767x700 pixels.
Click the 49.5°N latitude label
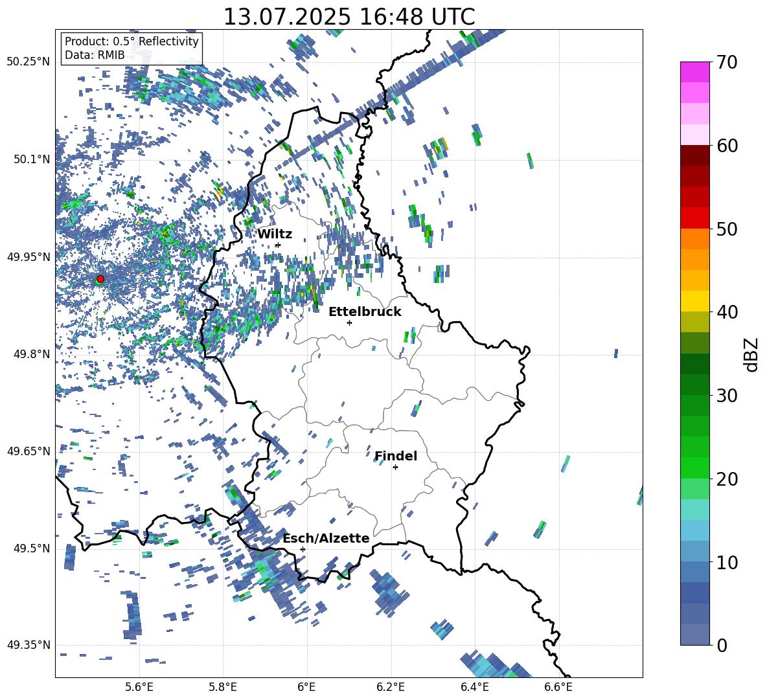tap(32, 548)
